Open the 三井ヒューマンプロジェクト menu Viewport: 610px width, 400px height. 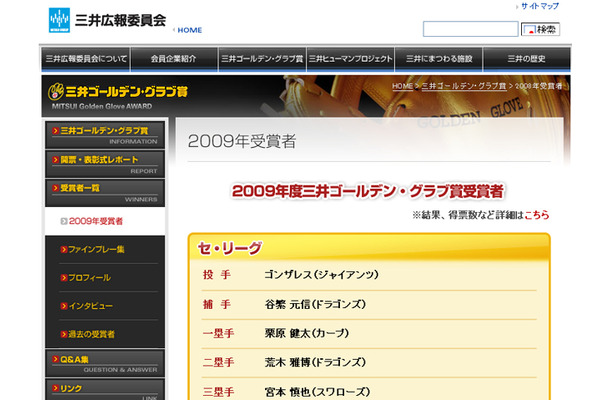click(350, 59)
